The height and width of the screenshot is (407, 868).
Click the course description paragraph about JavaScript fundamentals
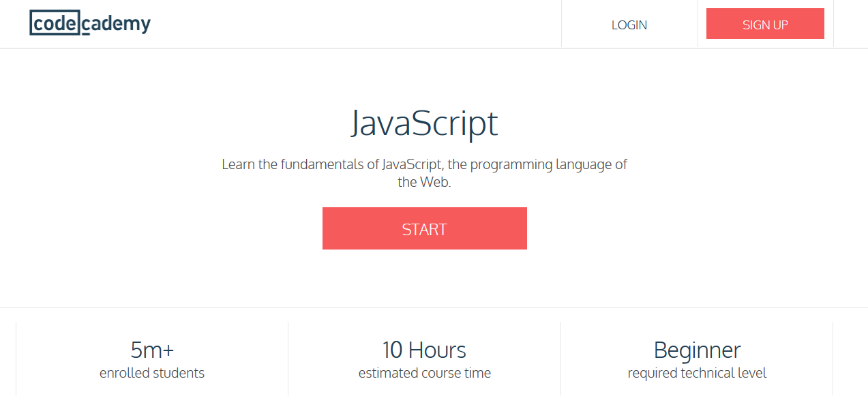pos(425,173)
